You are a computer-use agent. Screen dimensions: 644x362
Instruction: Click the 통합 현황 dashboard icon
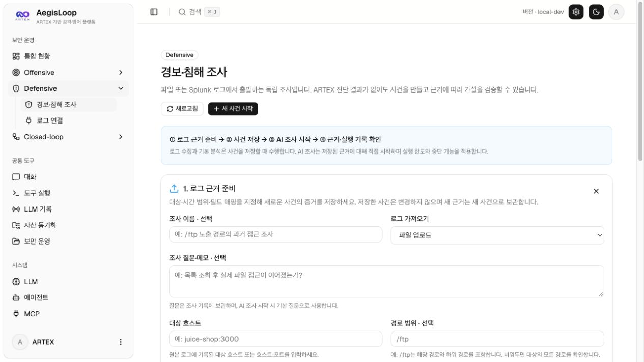[x=16, y=56]
